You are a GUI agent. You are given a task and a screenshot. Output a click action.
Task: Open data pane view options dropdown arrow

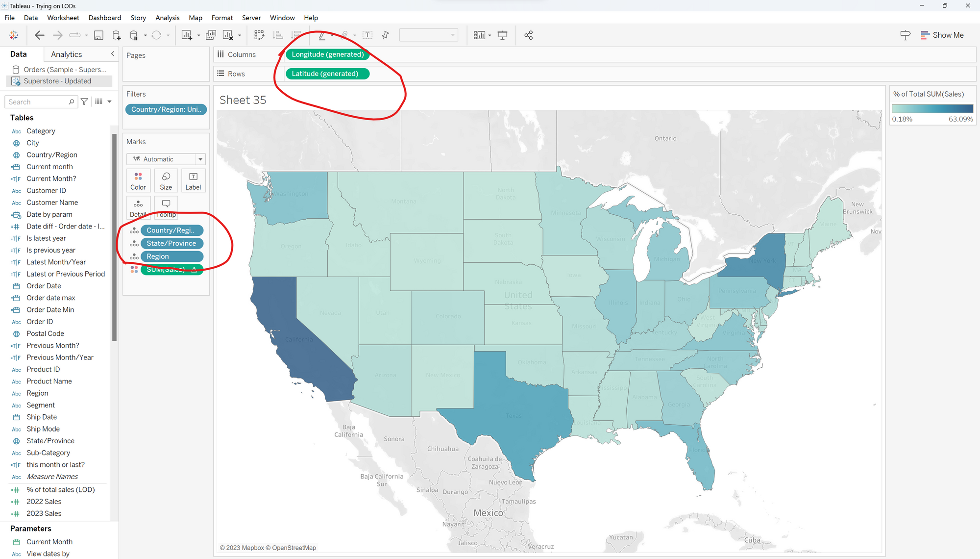point(109,102)
